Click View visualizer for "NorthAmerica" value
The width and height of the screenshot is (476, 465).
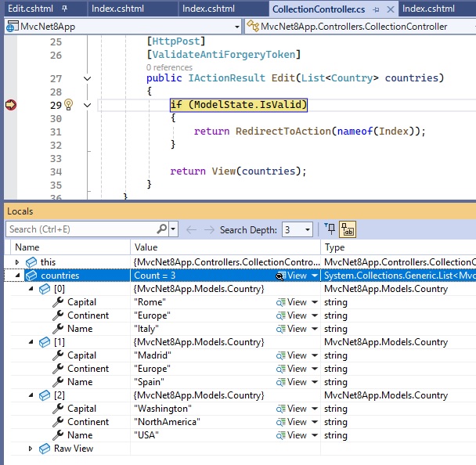pos(292,422)
